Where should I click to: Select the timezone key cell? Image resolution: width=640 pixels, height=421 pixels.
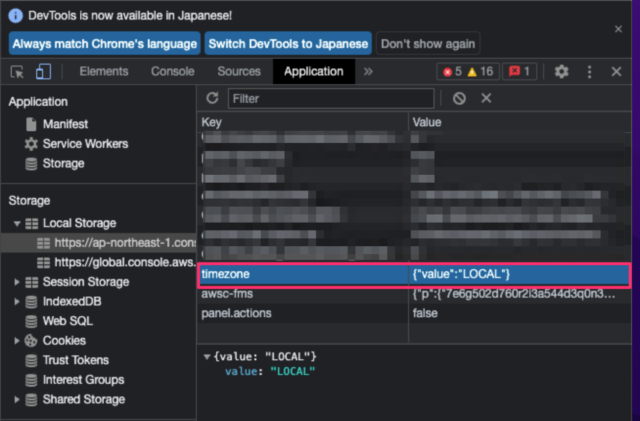click(x=303, y=274)
